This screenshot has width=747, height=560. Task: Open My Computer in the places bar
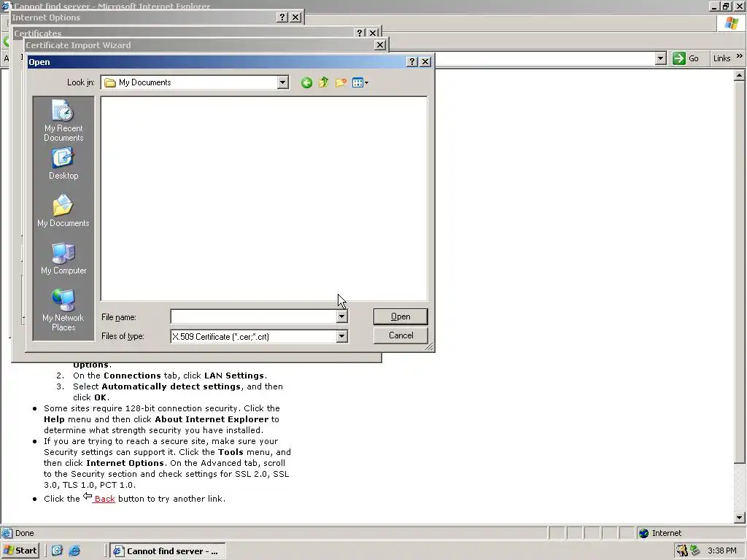(63, 258)
